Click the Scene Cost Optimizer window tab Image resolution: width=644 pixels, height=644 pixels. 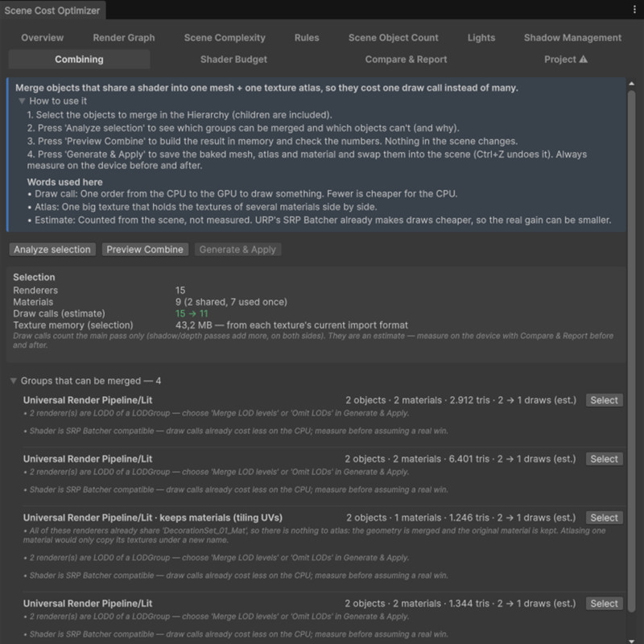(x=52, y=10)
